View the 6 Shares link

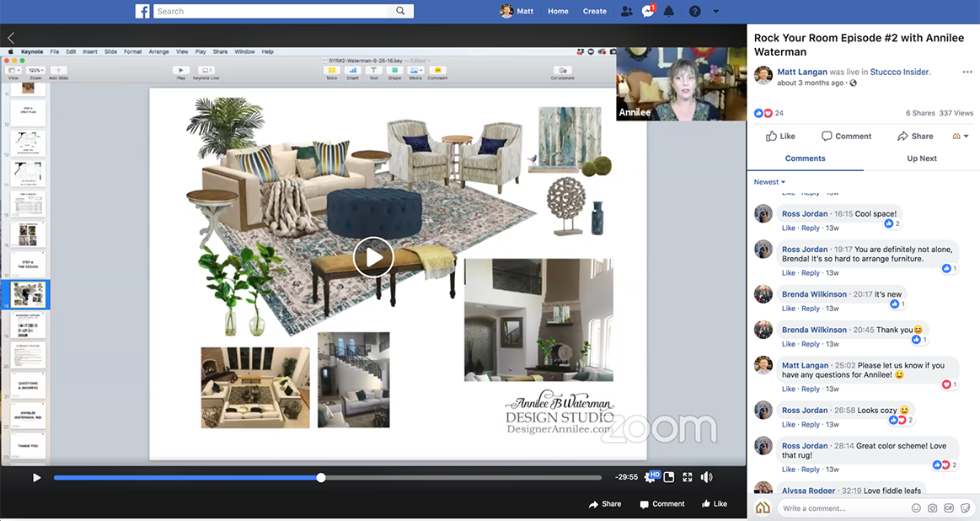(920, 113)
